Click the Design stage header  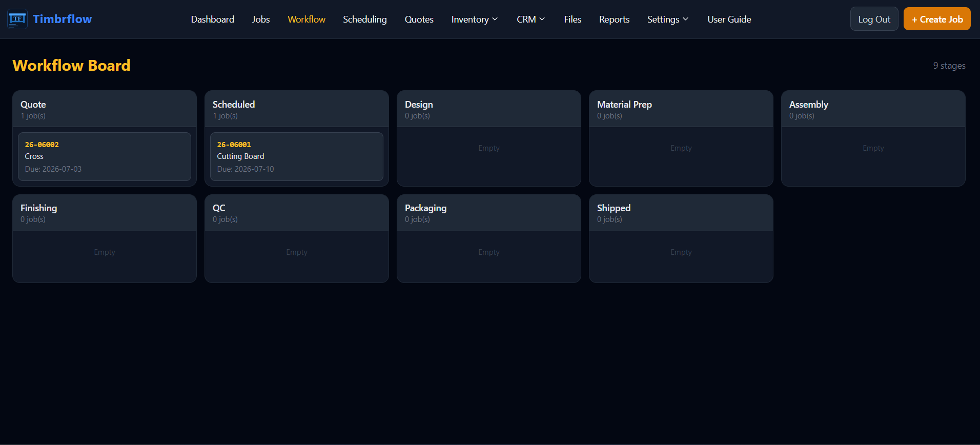489,109
